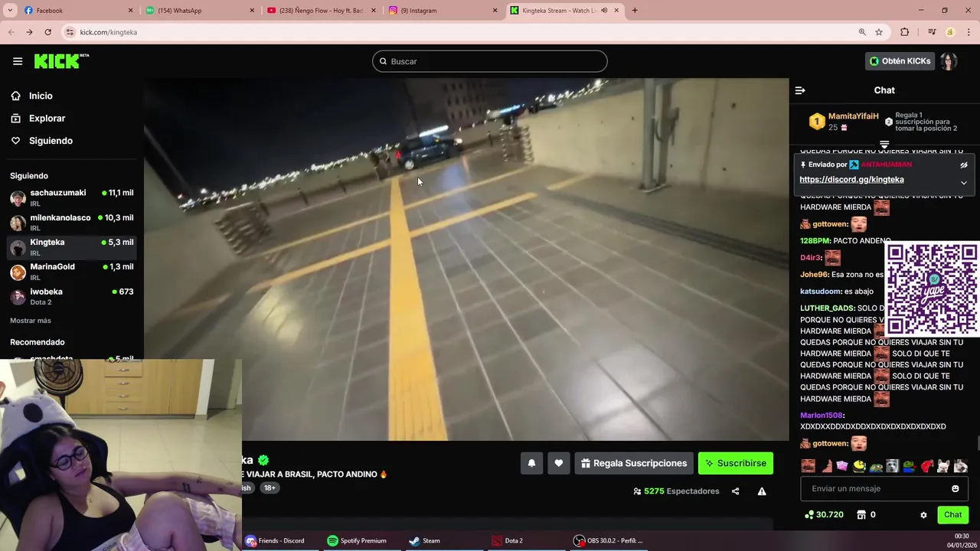Open sachauzumaki channel in sidebar
Image resolution: width=980 pixels, height=551 pixels.
pyautogui.click(x=72, y=197)
